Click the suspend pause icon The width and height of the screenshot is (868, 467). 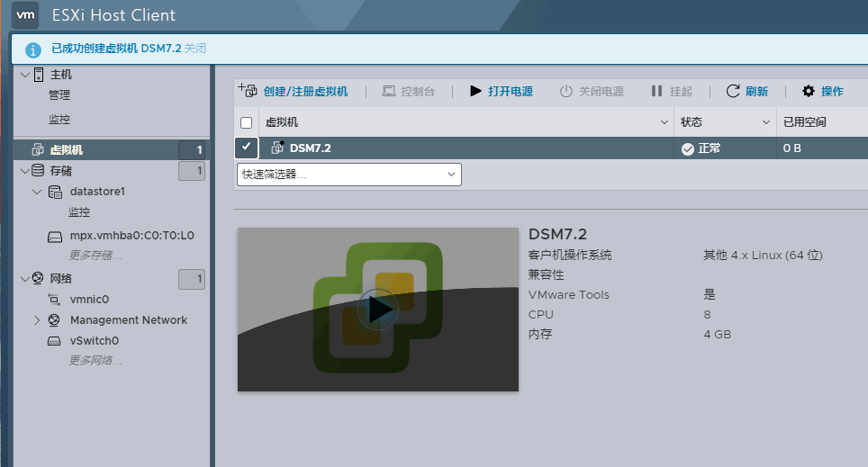656,91
